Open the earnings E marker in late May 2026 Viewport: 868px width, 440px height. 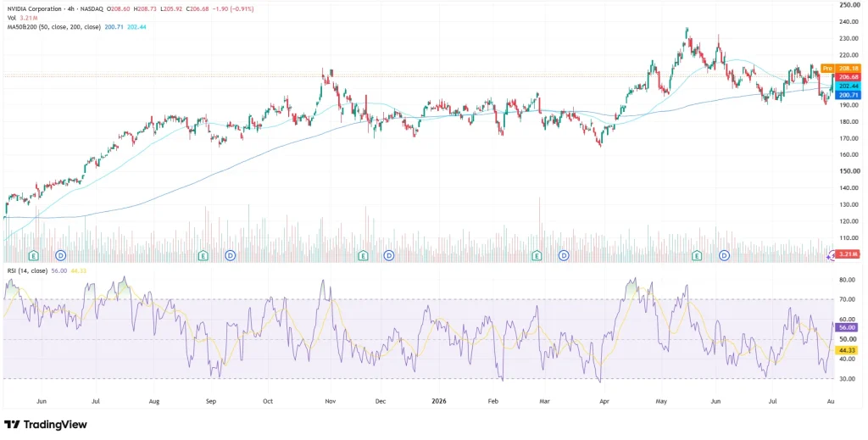point(698,256)
